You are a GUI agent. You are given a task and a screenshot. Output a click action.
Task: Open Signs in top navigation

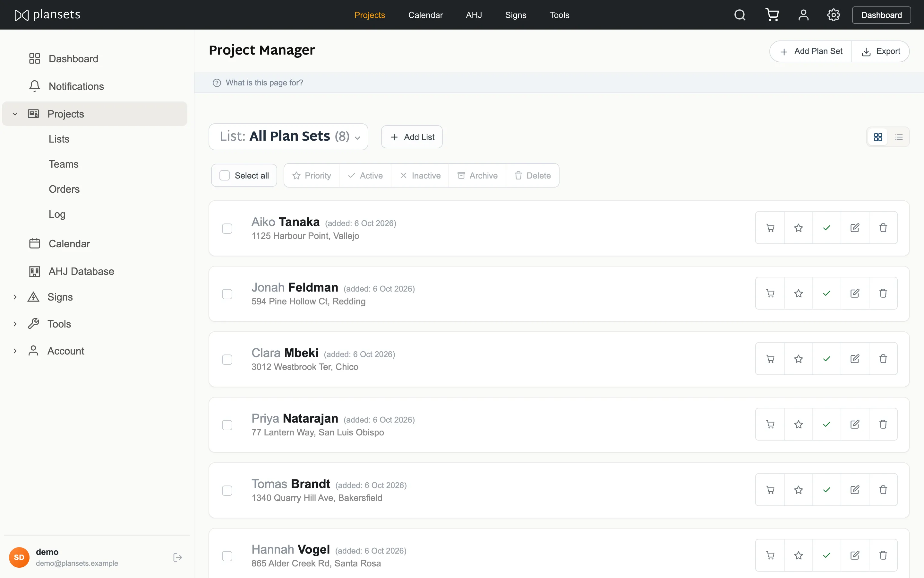coord(516,15)
